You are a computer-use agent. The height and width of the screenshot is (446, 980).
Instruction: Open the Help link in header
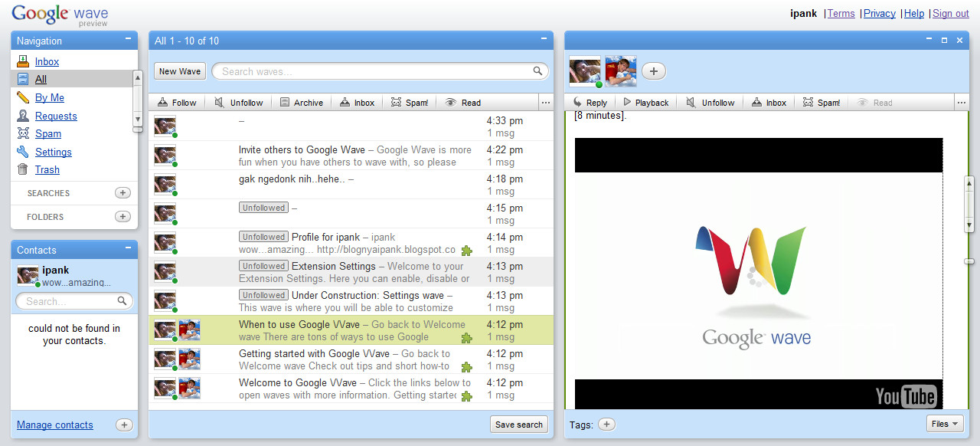point(914,13)
